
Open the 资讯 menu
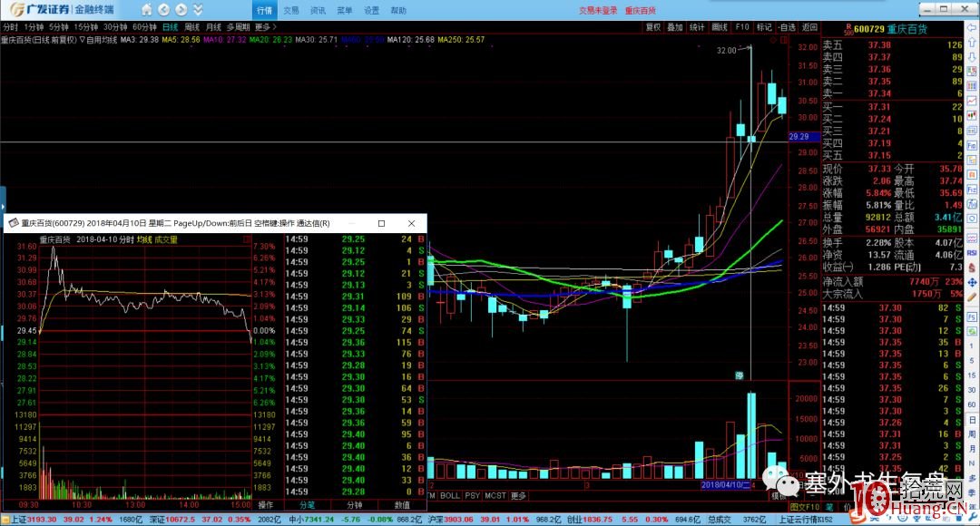point(318,11)
